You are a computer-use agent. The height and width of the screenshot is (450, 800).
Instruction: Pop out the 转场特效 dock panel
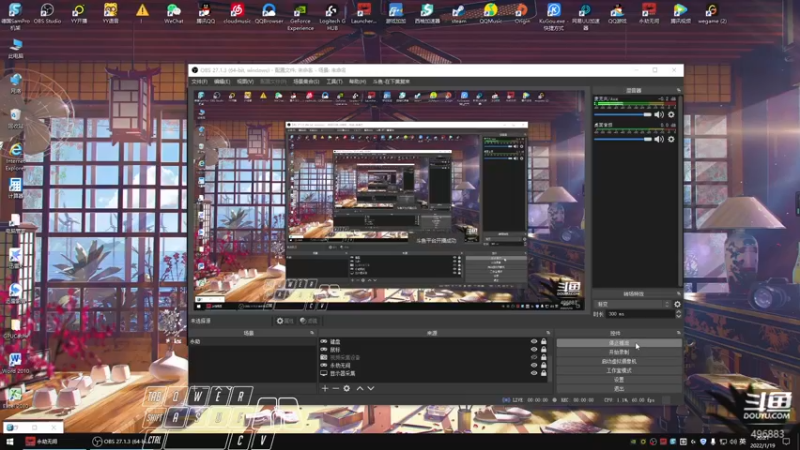click(679, 294)
